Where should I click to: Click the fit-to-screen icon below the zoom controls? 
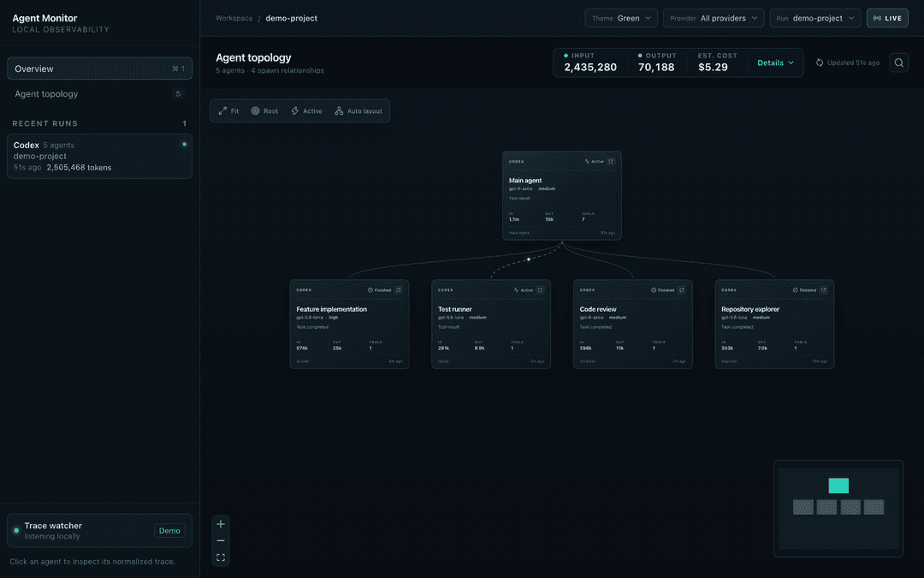221,557
